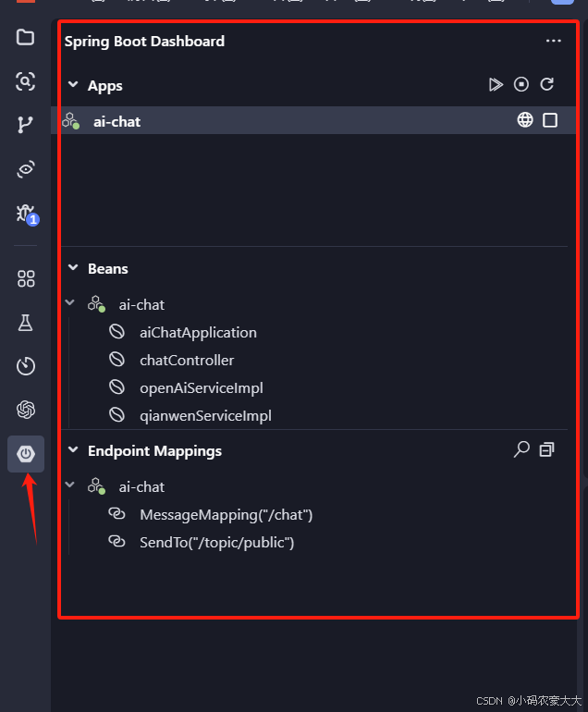The image size is (588, 712).
Task: Select the chatController bean
Action: (x=187, y=360)
